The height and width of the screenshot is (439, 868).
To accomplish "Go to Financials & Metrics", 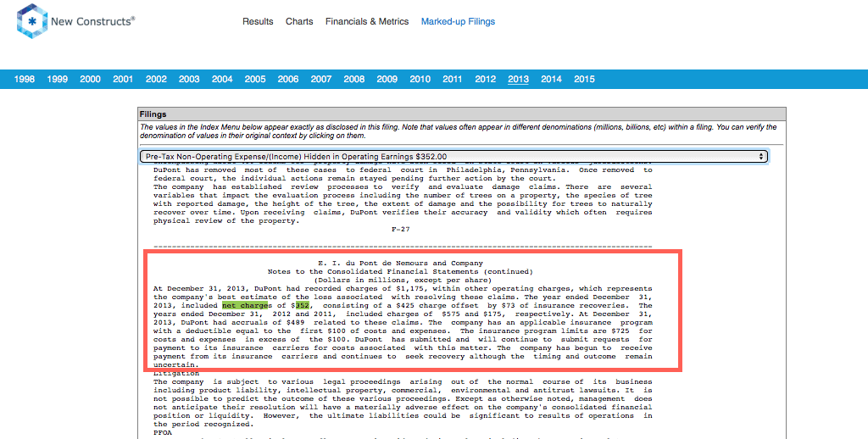I will click(x=367, y=21).
